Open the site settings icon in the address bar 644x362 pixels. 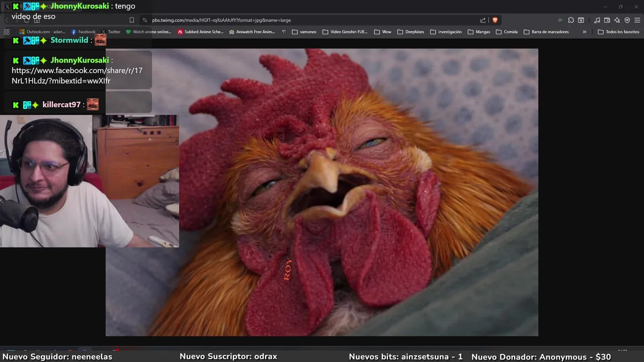(x=145, y=20)
